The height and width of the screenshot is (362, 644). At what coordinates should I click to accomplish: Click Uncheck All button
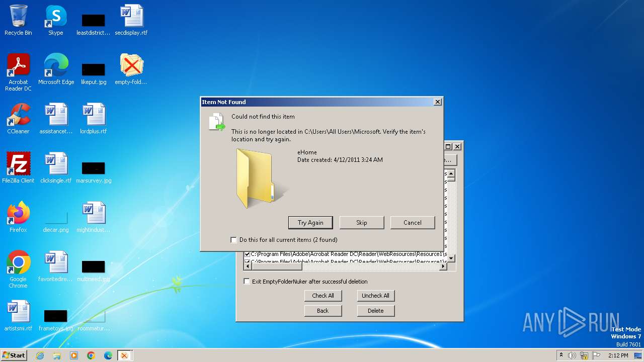point(376,296)
